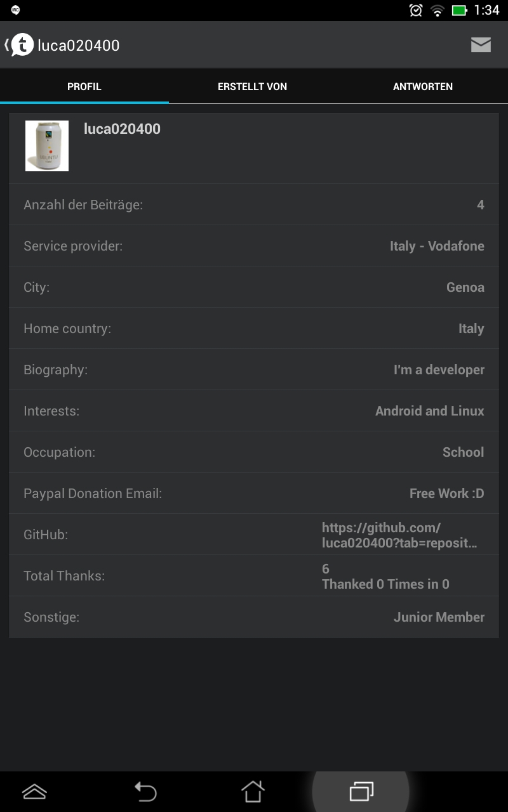Tap the Wi-Fi status icon

(x=437, y=10)
